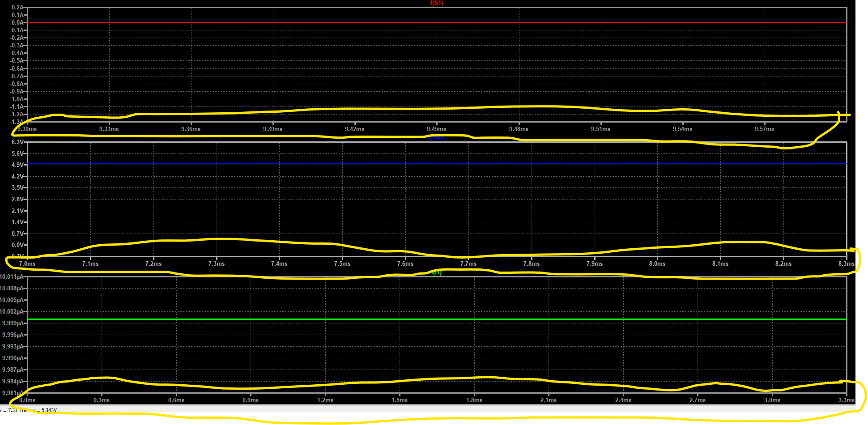Click the 6.3V y-axis label
868x425 pixels.
17,142
